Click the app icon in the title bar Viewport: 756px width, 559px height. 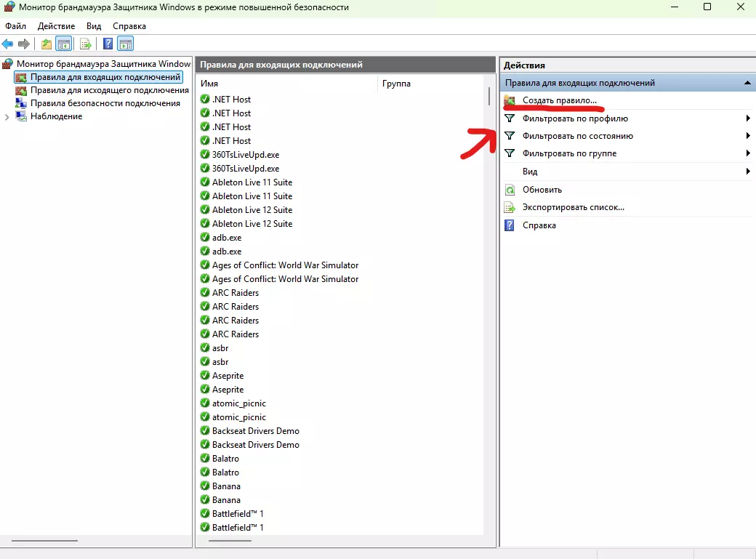[x=9, y=7]
